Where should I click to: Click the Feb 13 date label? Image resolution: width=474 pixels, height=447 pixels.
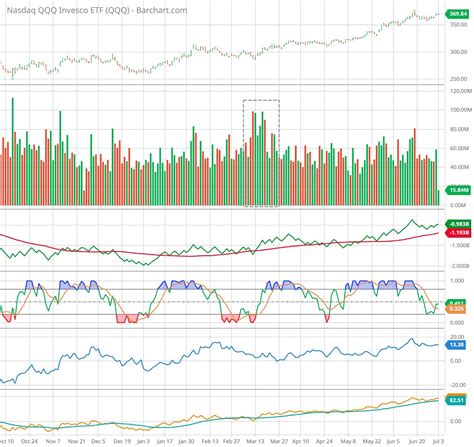tap(210, 441)
